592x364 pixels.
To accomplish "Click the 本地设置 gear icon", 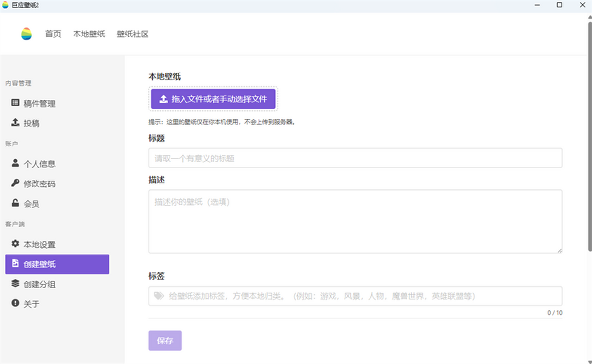I will tap(15, 244).
